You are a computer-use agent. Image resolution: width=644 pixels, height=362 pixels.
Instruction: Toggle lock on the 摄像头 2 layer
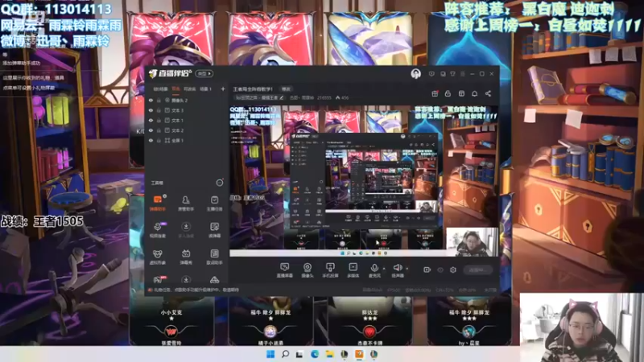[159, 100]
